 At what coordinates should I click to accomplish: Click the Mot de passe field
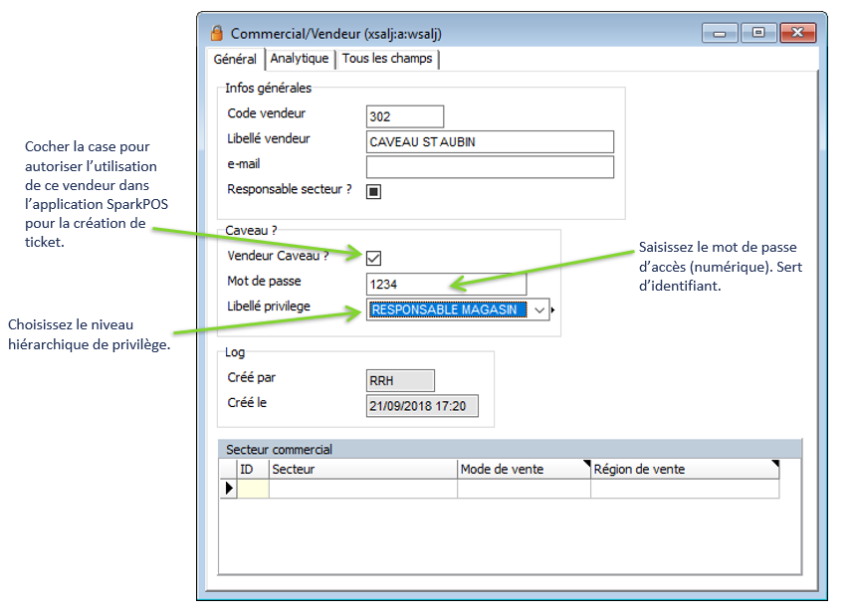click(445, 285)
